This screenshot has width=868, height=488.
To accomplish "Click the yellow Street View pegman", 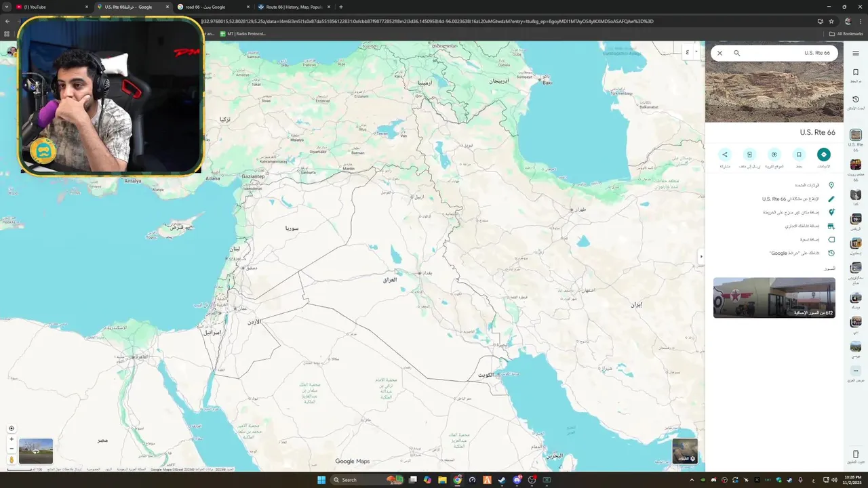I will (12, 460).
